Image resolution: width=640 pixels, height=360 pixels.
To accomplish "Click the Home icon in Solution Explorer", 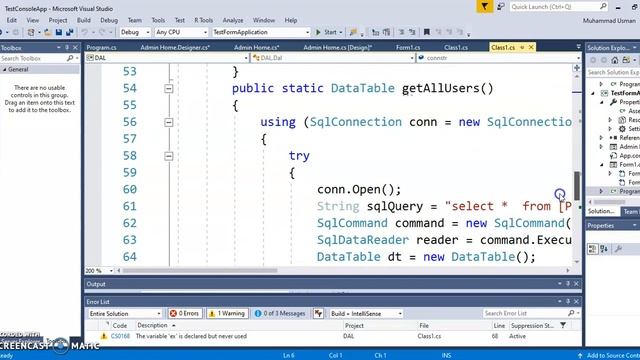I will 615,60.
